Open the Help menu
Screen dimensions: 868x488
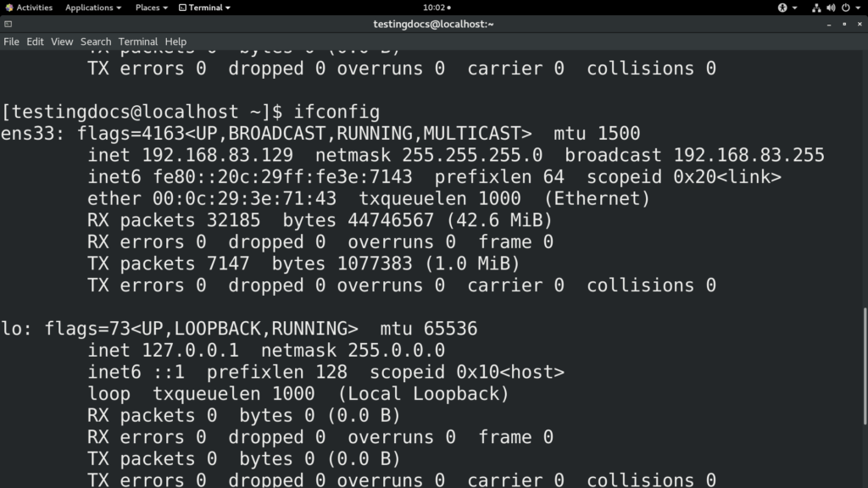[175, 41]
